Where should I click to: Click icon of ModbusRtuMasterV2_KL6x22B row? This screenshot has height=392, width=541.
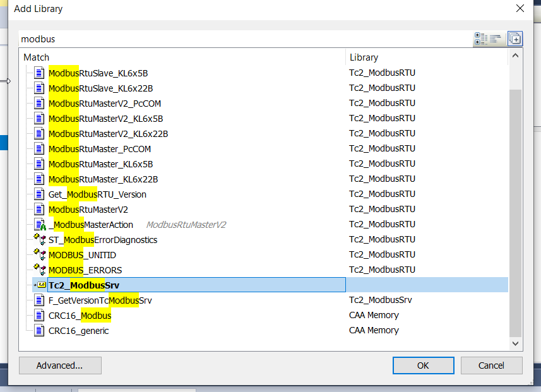[39, 134]
